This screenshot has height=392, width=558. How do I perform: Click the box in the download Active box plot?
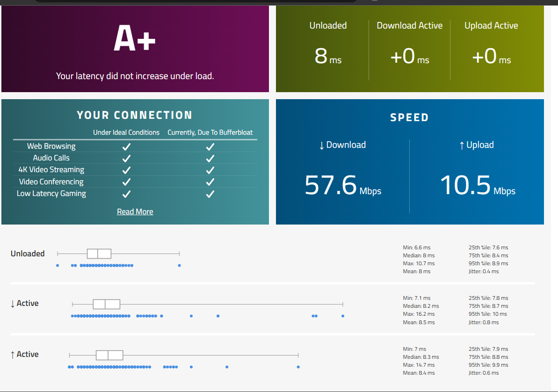click(106, 304)
